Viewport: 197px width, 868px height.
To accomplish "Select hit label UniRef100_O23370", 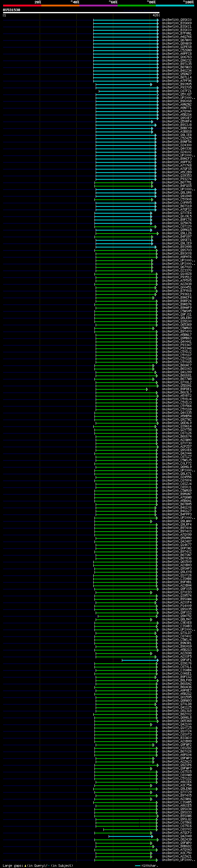I will pos(176,271).
